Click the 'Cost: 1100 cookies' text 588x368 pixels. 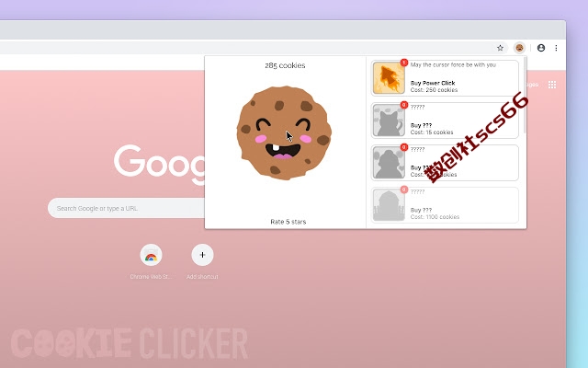coord(435,217)
